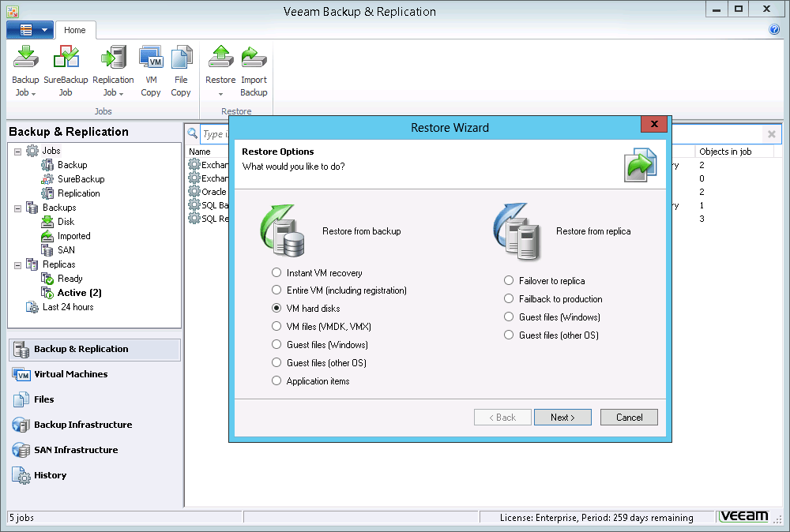Select Failback to production option
Image resolution: width=790 pixels, height=532 pixels.
[509, 298]
